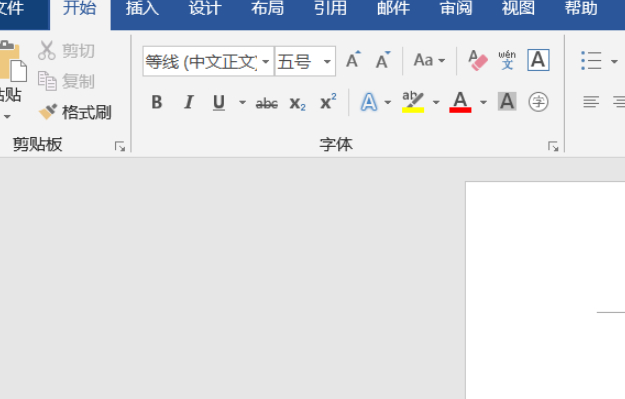The width and height of the screenshot is (625, 399).
Task: Toggle Underline formatting
Action: click(x=219, y=102)
